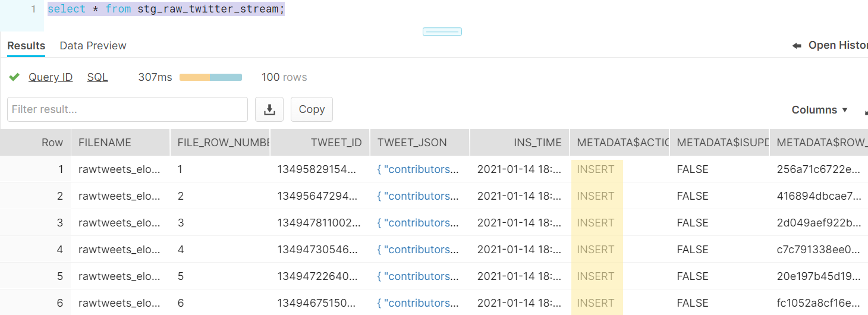Click the Open History arrow icon
The width and height of the screenshot is (868, 315).
tap(797, 46)
